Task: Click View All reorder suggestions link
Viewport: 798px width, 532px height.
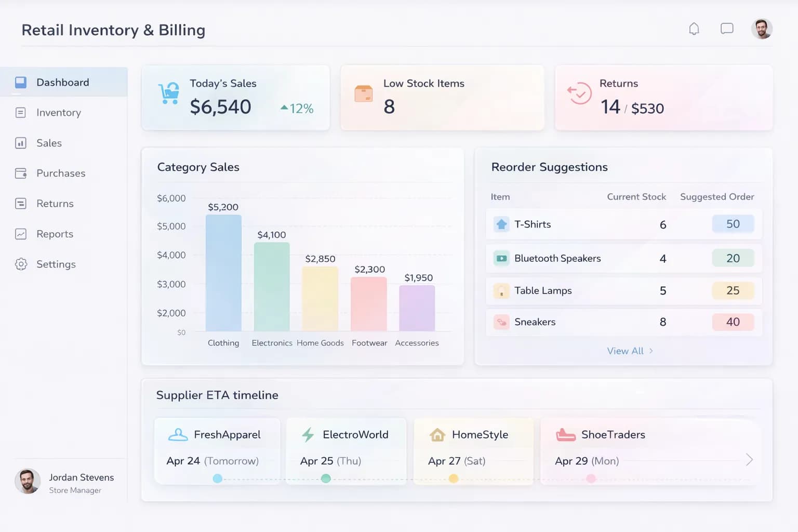Action: point(629,351)
